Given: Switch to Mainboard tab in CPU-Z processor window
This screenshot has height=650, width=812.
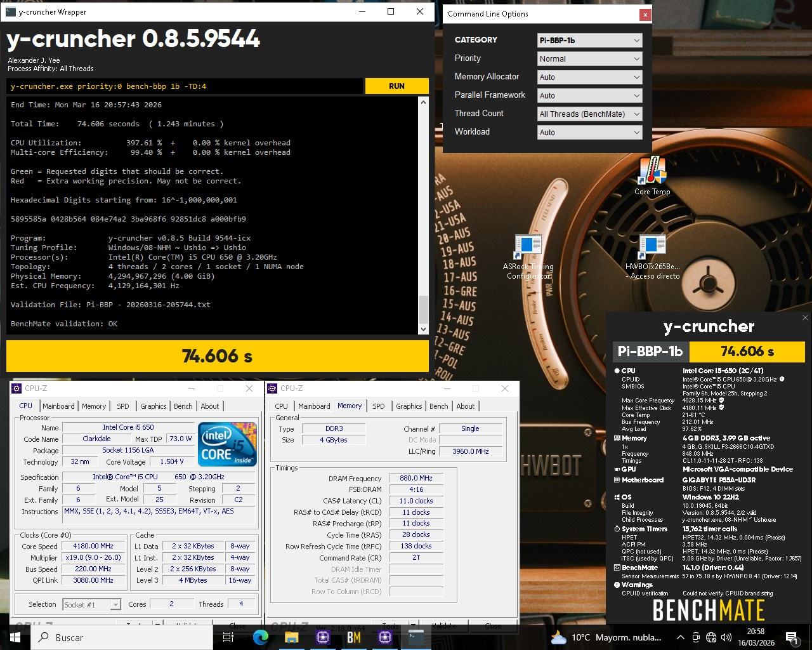Looking at the screenshot, I should 58,406.
